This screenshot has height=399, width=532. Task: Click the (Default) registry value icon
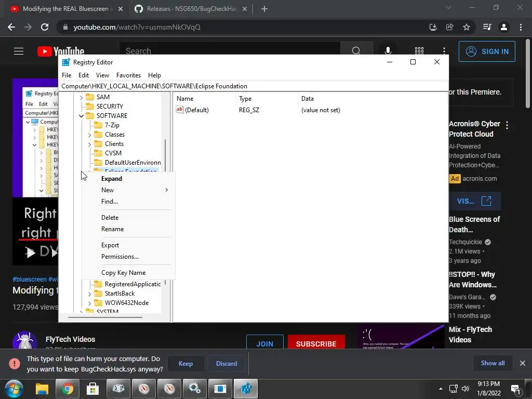[179, 110]
